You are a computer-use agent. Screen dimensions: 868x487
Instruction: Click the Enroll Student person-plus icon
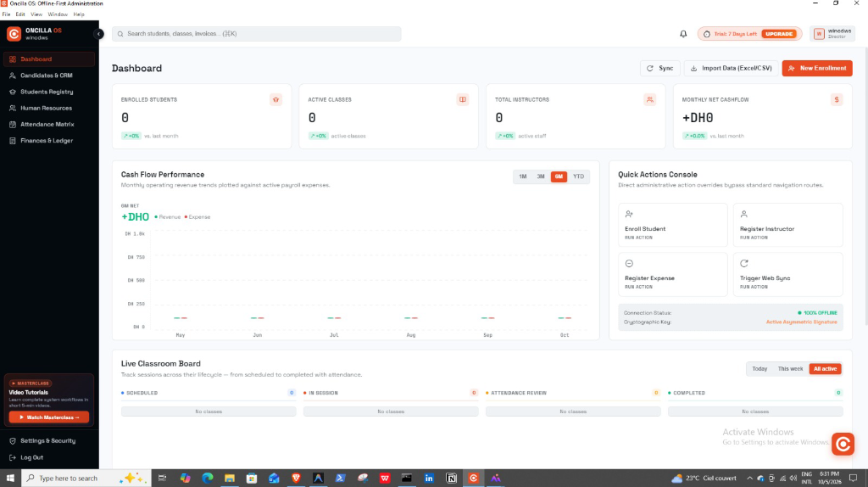pyautogui.click(x=629, y=214)
